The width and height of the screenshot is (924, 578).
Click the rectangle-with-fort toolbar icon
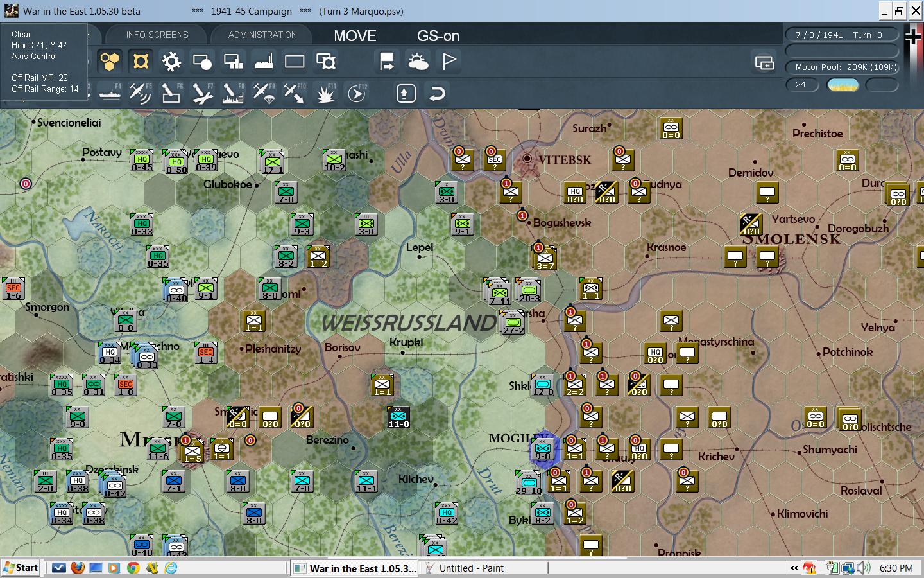(x=325, y=62)
